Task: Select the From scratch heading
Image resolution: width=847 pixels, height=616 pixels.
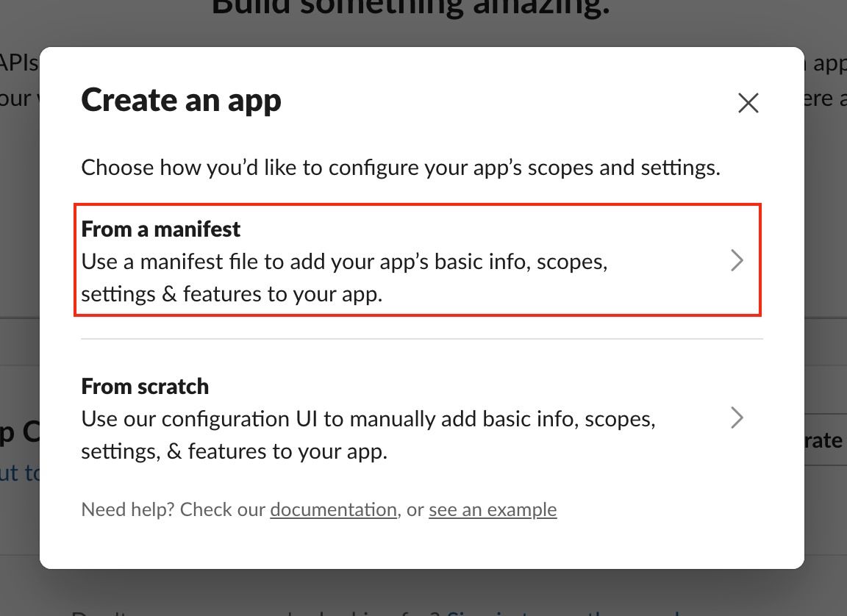Action: 145,387
